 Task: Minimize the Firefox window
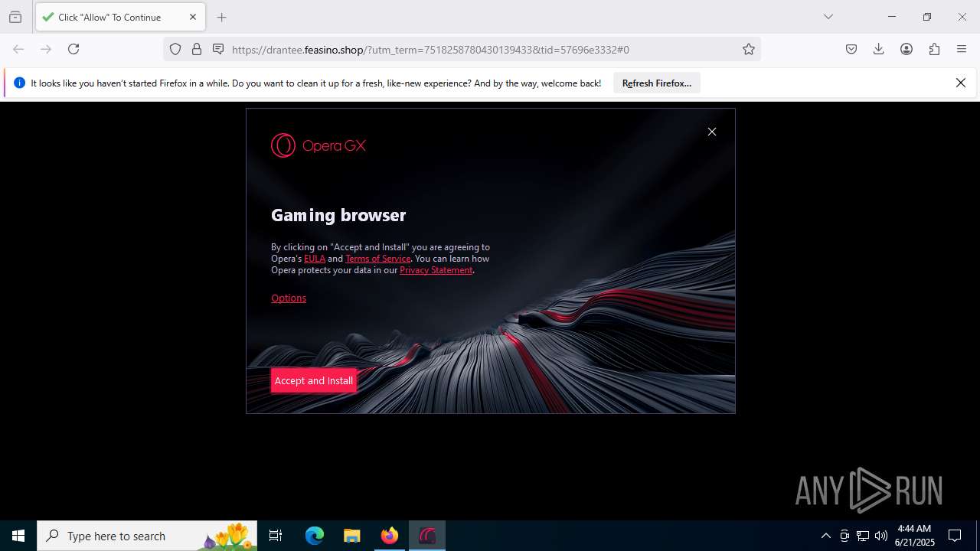(891, 17)
